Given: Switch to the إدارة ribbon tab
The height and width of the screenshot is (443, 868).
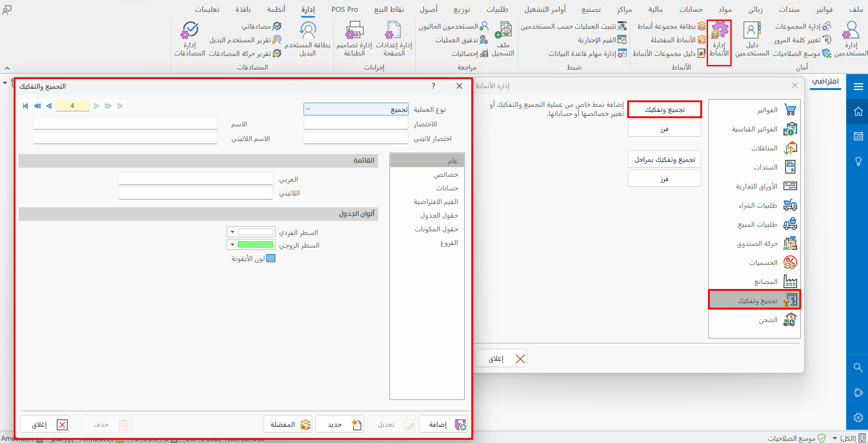Looking at the screenshot, I should click(x=308, y=9).
